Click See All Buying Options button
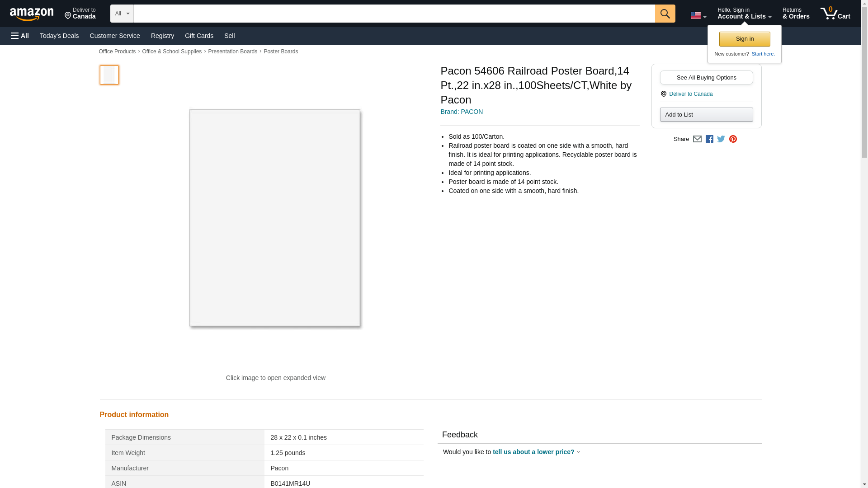Image resolution: width=868 pixels, height=488 pixels. coord(706,77)
